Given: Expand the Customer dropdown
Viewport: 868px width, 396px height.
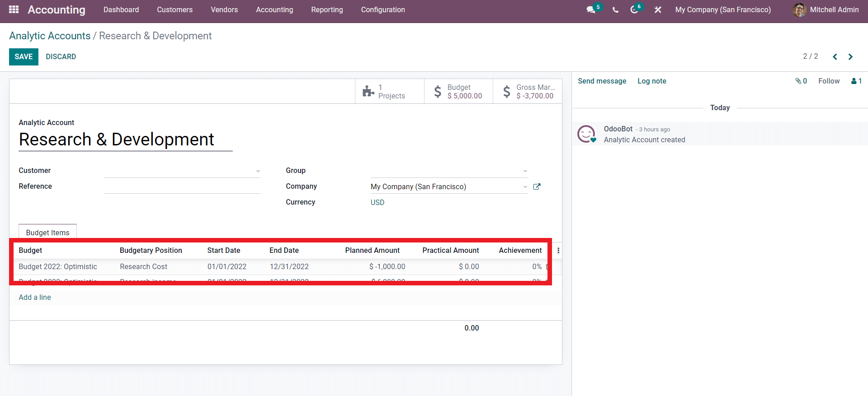Looking at the screenshot, I should point(258,171).
